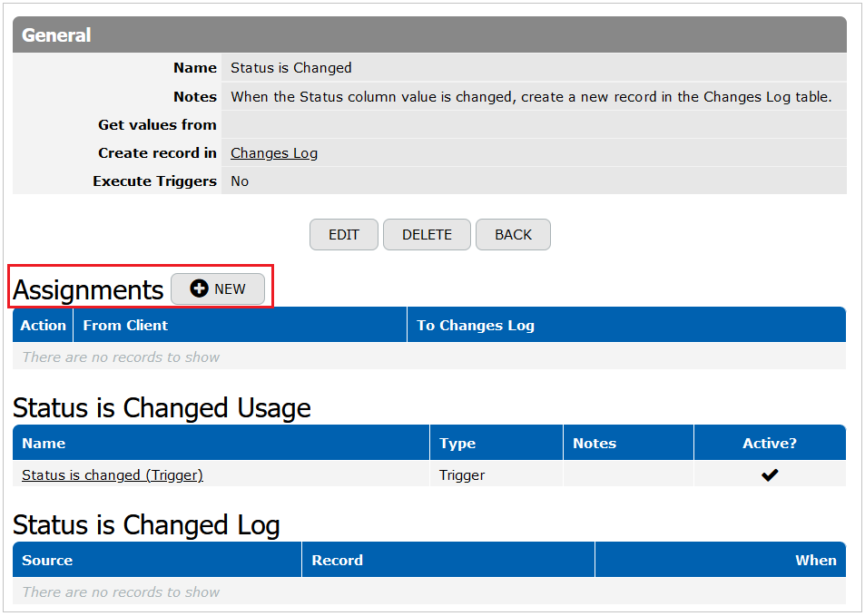Screen dimensions: 865x616
Task: Open the Changes Log link
Action: pyautogui.click(x=274, y=152)
